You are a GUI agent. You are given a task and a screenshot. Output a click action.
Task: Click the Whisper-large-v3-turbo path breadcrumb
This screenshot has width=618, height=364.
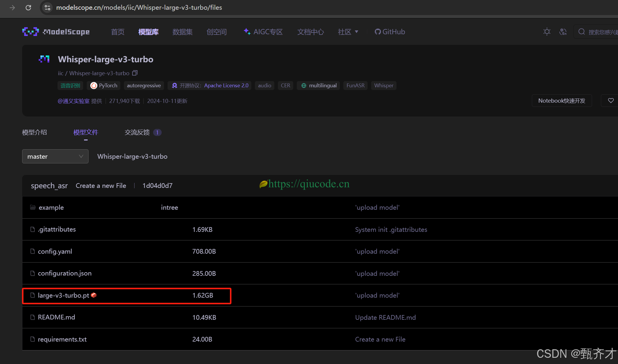click(132, 156)
